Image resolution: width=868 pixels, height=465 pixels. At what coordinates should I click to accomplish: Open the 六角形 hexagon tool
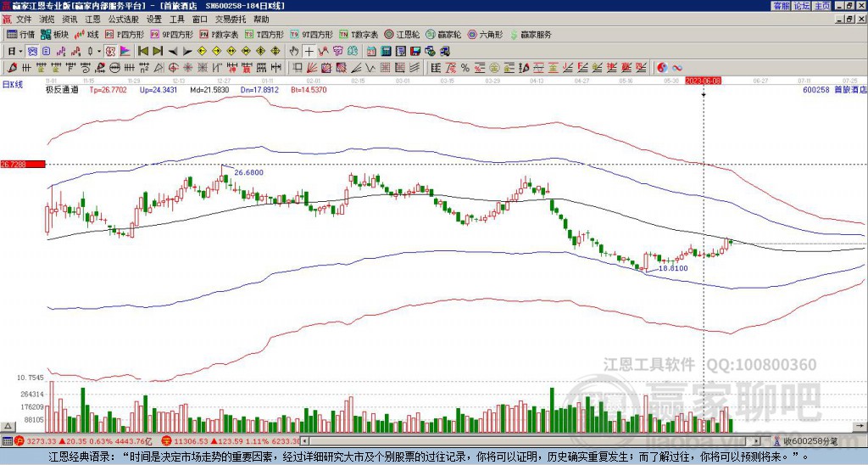[x=485, y=34]
